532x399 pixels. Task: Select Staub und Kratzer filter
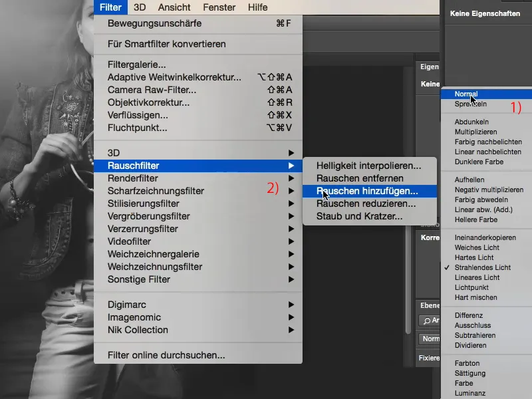coord(370,216)
